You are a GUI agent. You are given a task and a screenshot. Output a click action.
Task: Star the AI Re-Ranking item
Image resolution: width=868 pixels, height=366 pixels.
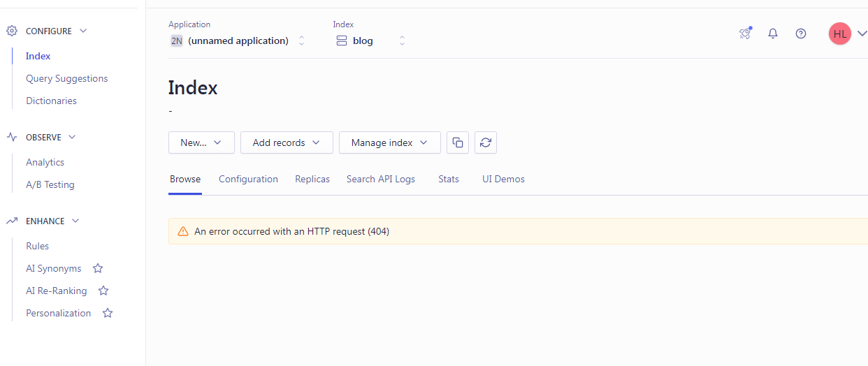103,291
